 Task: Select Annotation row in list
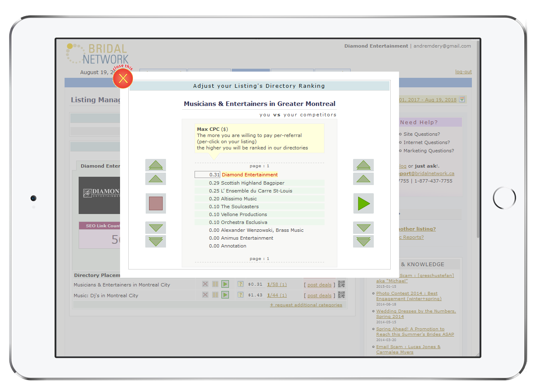pyautogui.click(x=260, y=246)
